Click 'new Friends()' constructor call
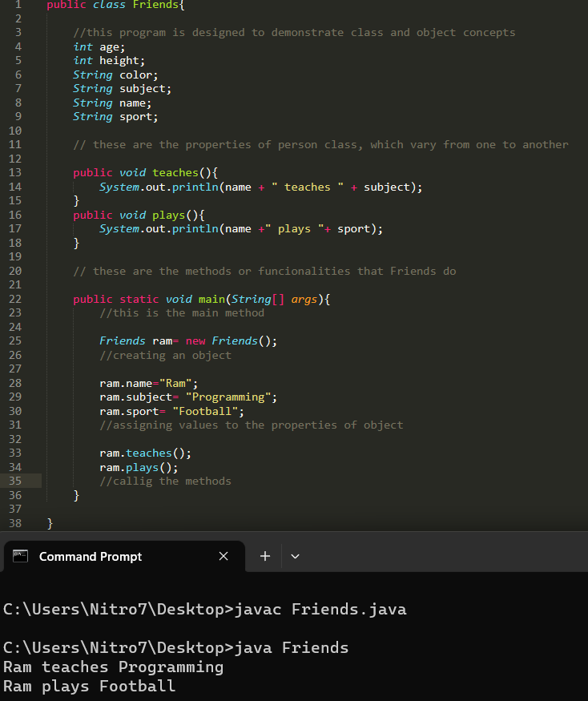Image resolution: width=588 pixels, height=701 pixels. coord(232,341)
